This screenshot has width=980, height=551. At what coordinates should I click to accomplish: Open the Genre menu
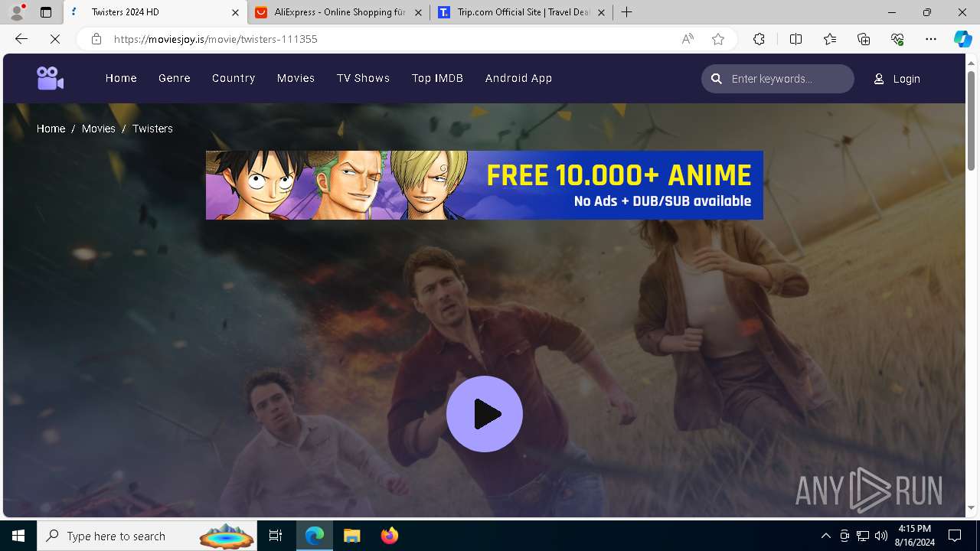pos(175,78)
